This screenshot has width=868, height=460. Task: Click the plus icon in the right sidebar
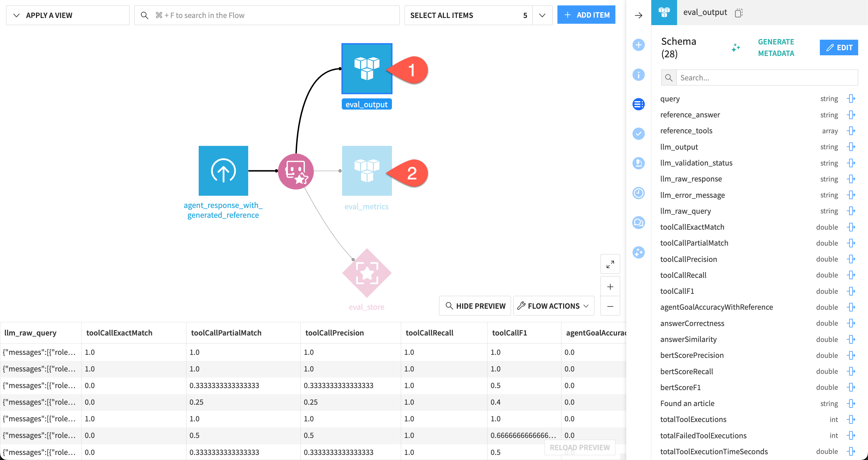point(638,44)
